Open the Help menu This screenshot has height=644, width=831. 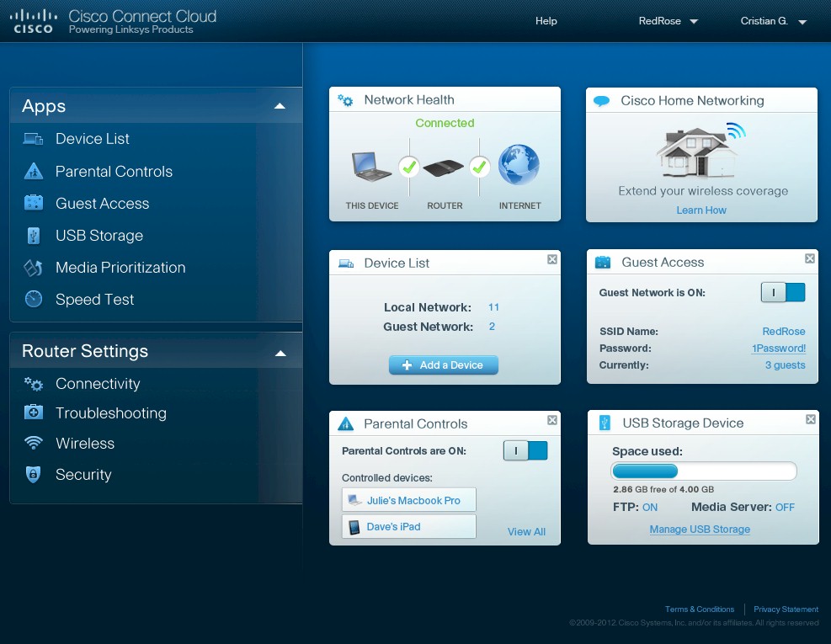(546, 21)
